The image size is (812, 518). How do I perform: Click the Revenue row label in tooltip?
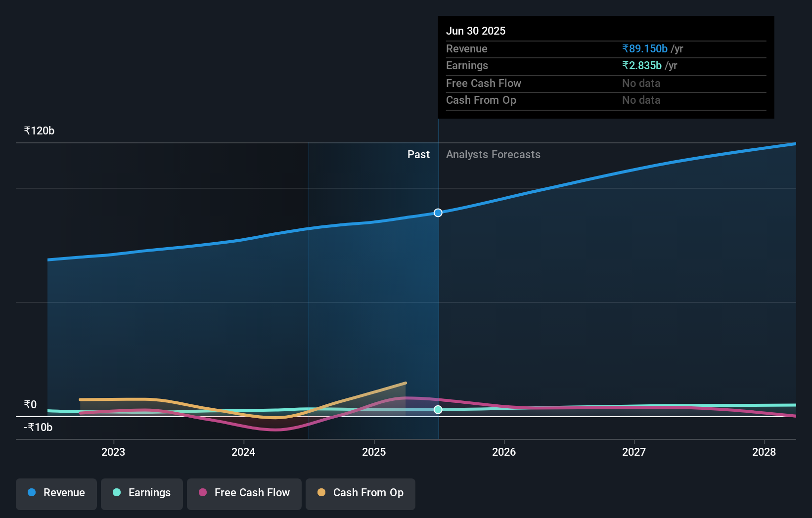(x=467, y=48)
